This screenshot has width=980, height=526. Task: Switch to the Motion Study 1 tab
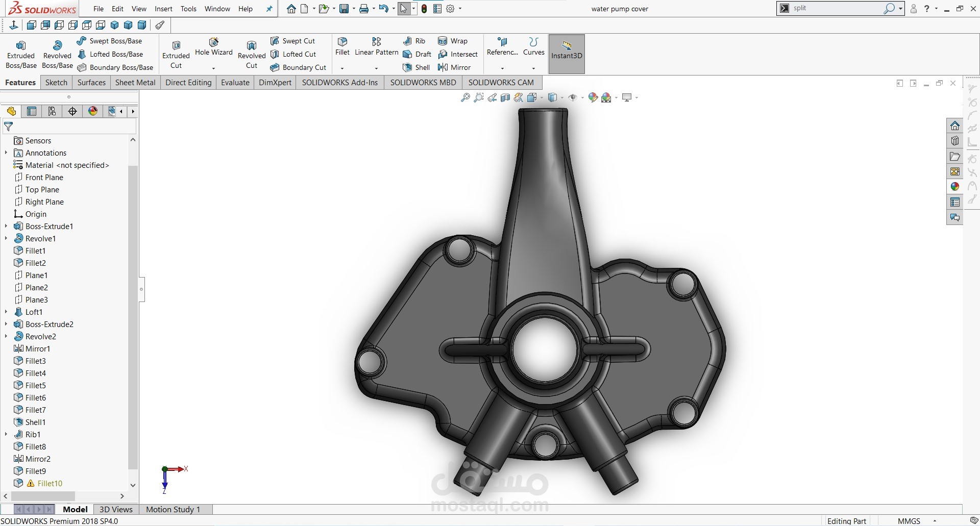pos(173,509)
